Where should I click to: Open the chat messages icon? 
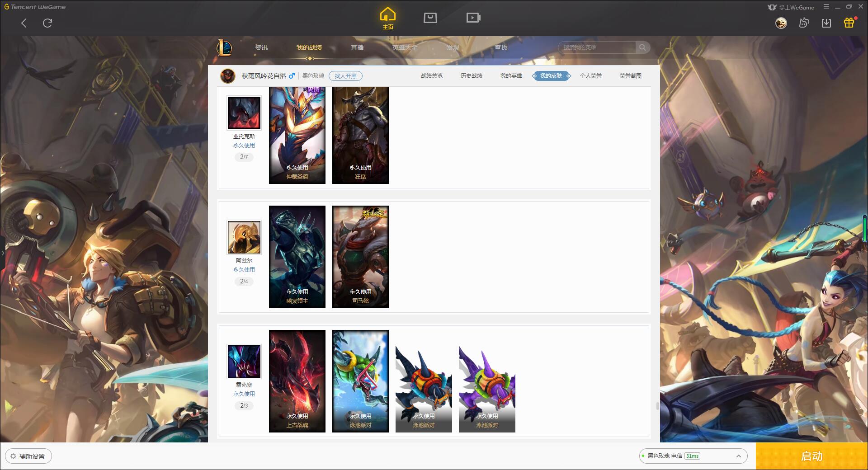click(804, 23)
